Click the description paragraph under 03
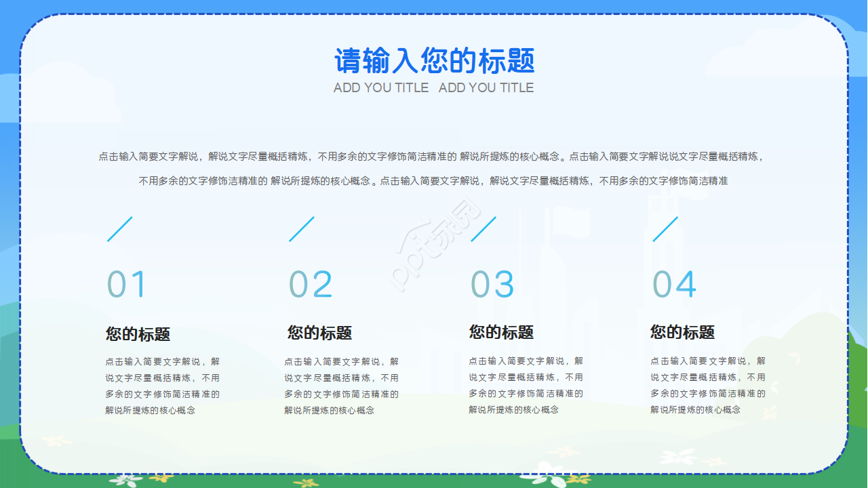This screenshot has height=488, width=868. (526, 385)
